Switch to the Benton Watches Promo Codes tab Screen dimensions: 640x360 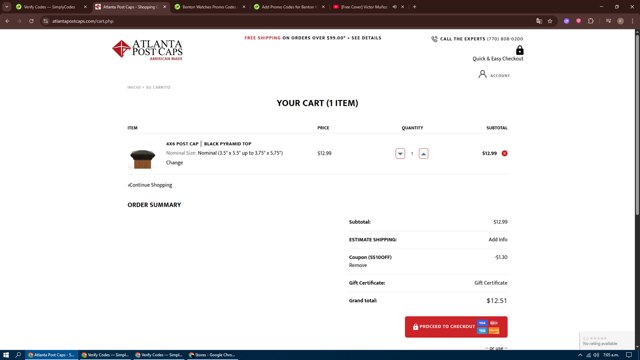(209, 7)
